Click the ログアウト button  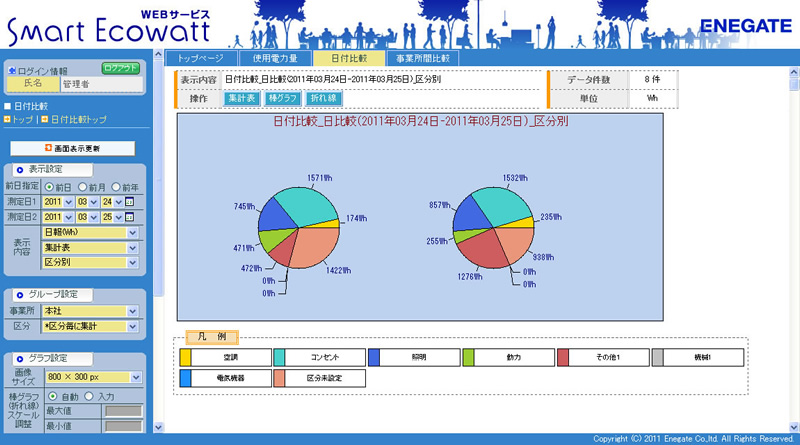coord(121,68)
